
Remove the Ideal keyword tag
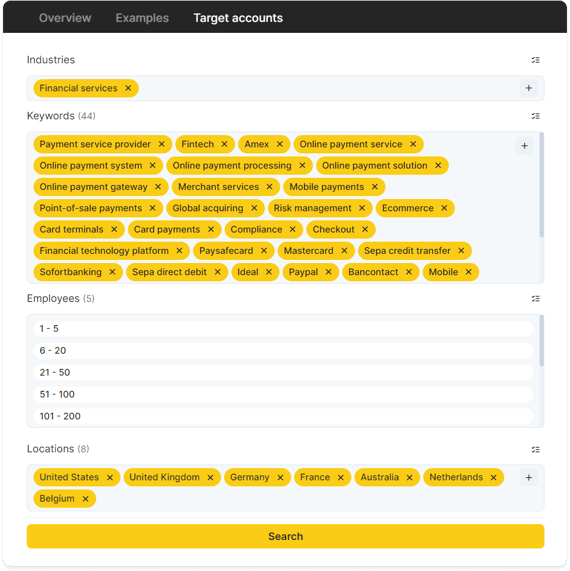coord(268,272)
